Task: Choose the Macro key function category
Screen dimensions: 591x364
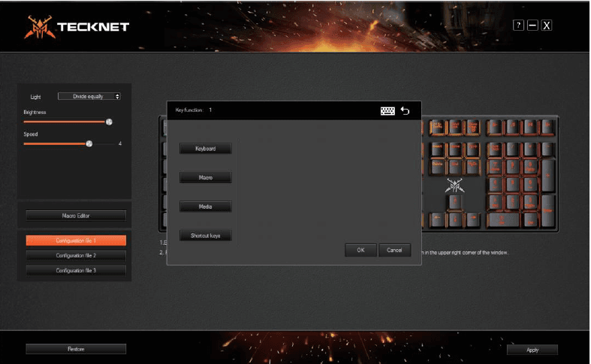Action: [x=206, y=177]
